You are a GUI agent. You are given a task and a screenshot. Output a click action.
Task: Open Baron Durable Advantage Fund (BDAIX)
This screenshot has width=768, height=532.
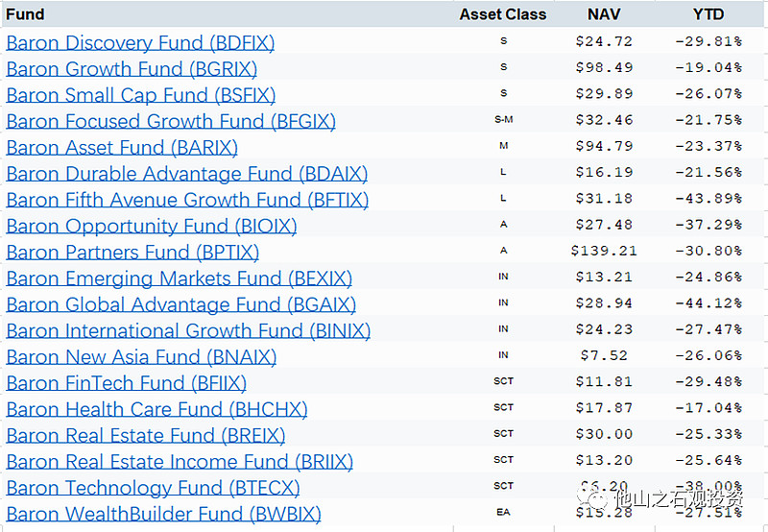point(186,174)
